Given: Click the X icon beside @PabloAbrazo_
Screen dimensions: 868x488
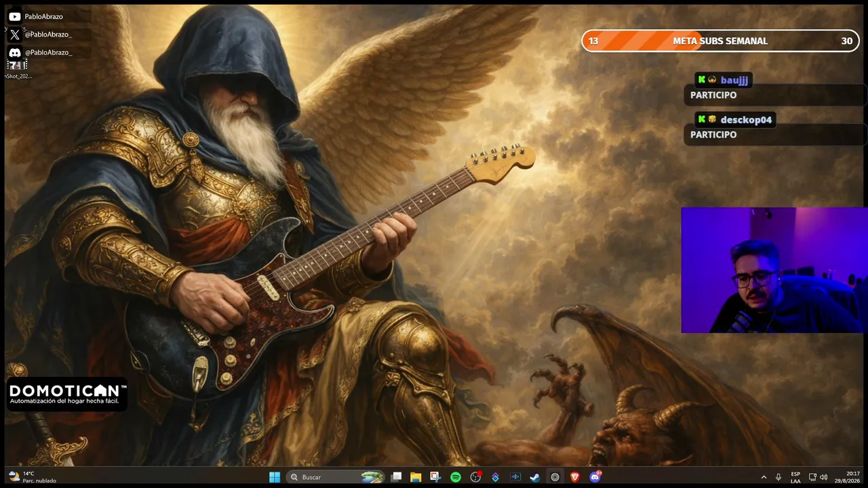Looking at the screenshot, I should [x=14, y=35].
